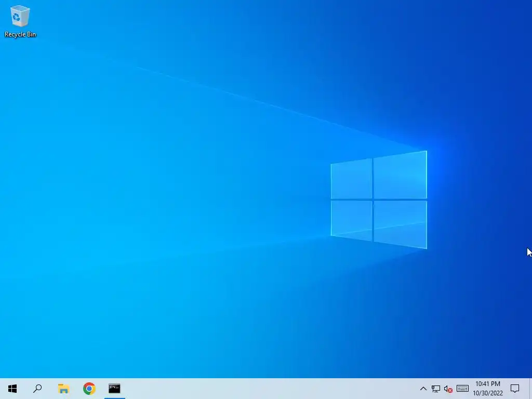Open the Action Center notifications icon
This screenshot has height=399, width=532.
pyautogui.click(x=515, y=389)
